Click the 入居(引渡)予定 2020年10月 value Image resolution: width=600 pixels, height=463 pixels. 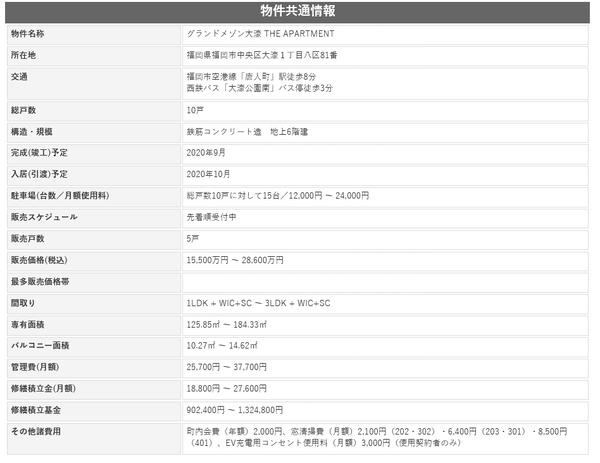pos(208,174)
